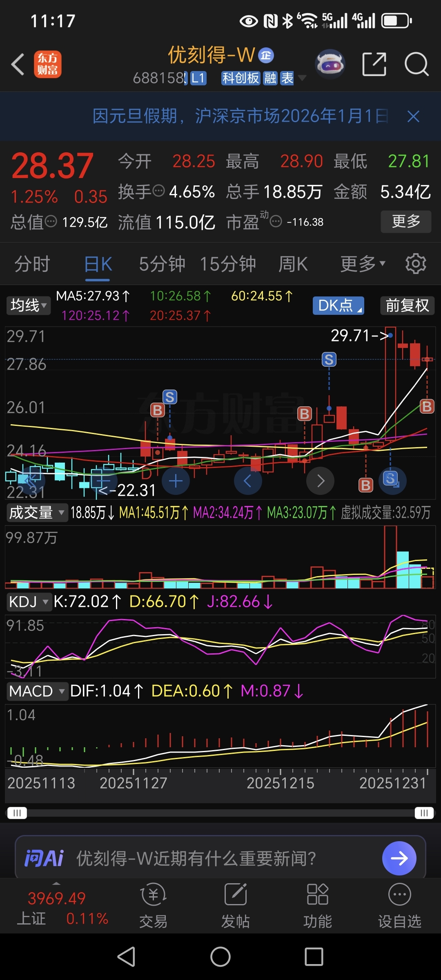This screenshot has height=980, width=441.
Task: Open chart settings gear icon
Action: pyautogui.click(x=416, y=264)
